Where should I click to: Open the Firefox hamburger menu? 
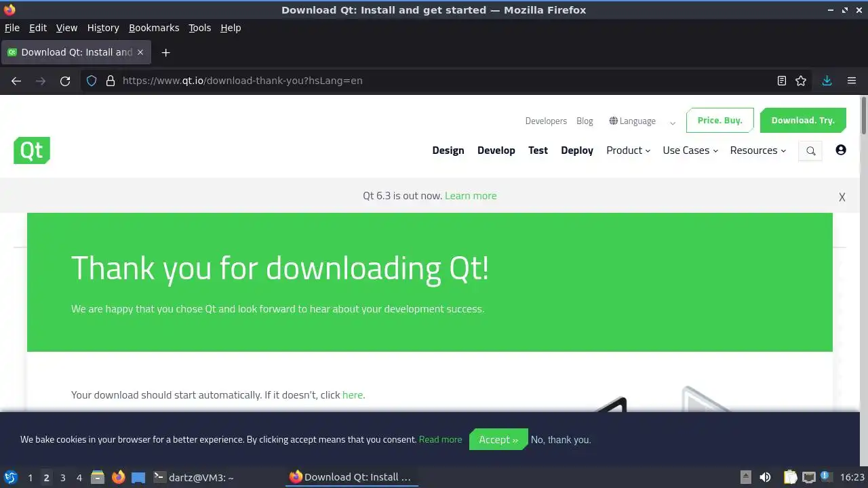pos(852,81)
